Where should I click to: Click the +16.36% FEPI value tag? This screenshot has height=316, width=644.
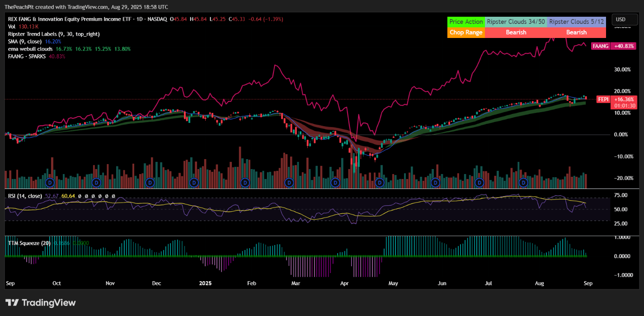point(624,99)
